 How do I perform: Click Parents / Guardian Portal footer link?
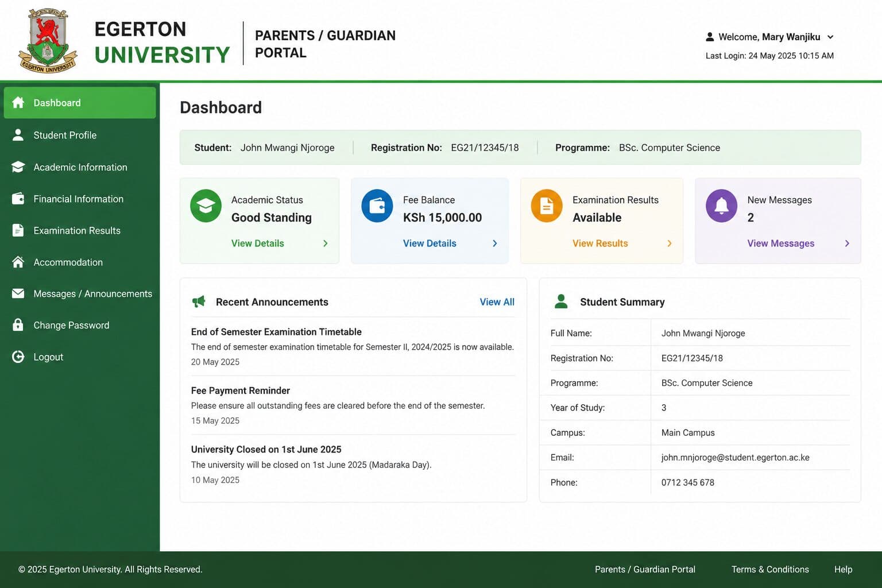(x=645, y=569)
